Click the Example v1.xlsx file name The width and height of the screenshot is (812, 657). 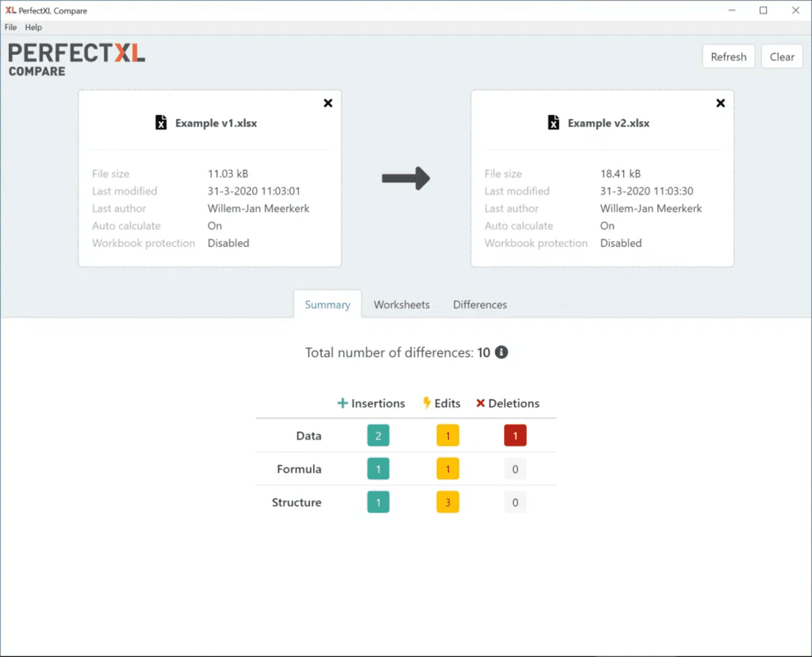pos(216,123)
